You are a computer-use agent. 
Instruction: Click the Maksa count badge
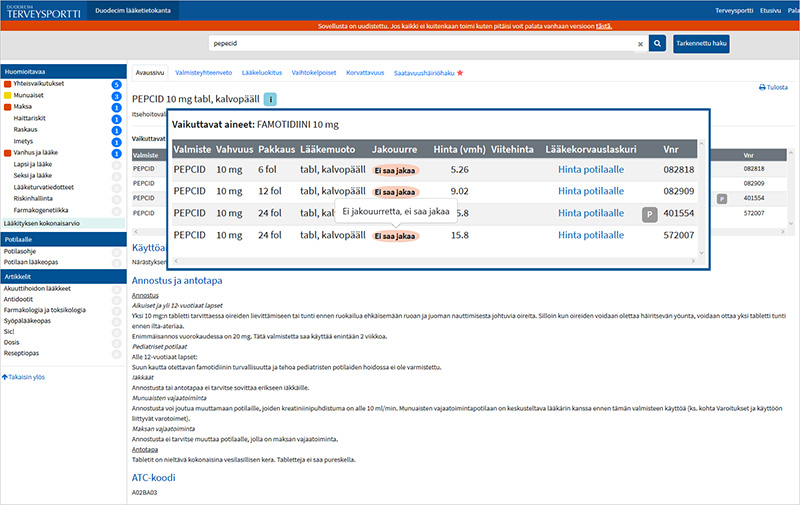click(x=116, y=108)
